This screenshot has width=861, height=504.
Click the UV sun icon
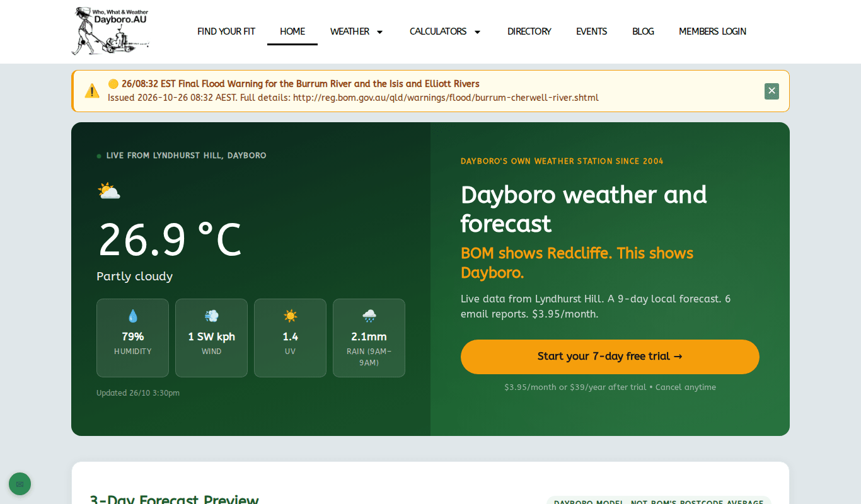290,316
